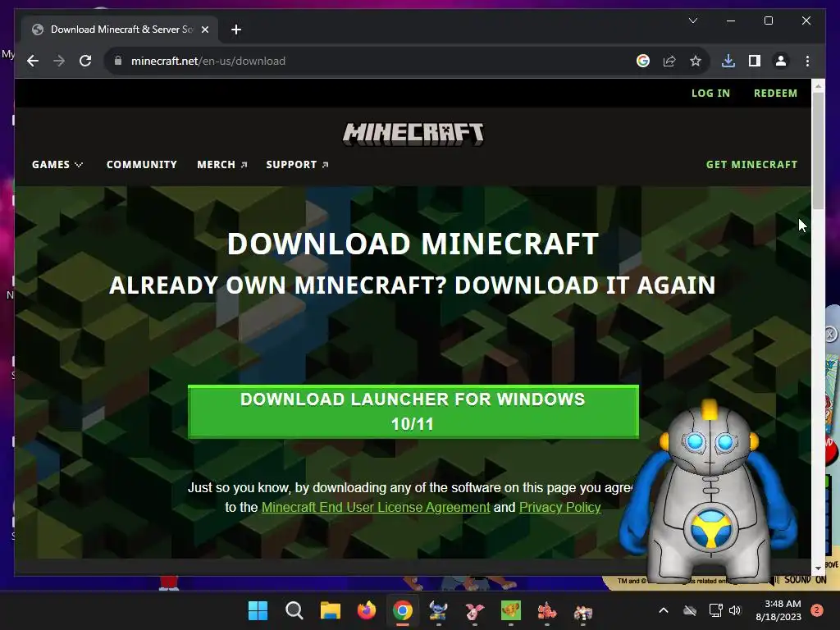Open the MERCH external link
The width and height of the screenshot is (840, 630).
(x=221, y=164)
